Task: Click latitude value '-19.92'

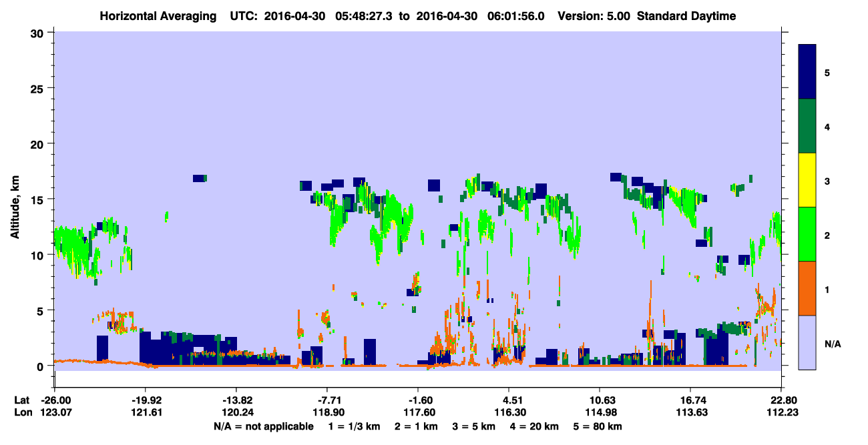Action: click(x=145, y=400)
